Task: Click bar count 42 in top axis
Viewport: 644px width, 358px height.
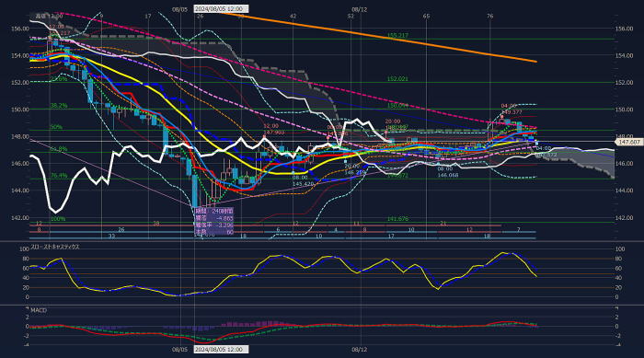Action: pos(293,16)
